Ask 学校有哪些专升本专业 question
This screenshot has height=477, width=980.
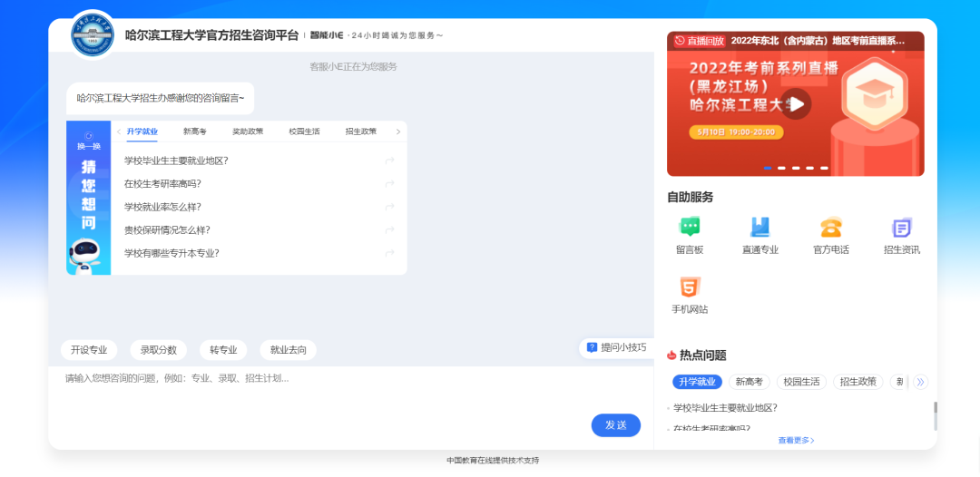pyautogui.click(x=171, y=253)
